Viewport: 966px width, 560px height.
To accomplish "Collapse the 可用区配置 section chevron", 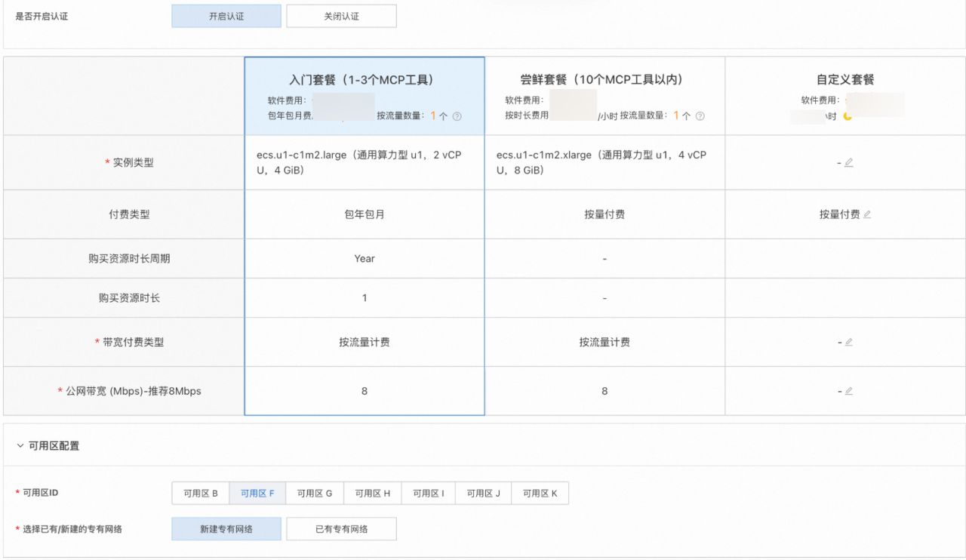I will pos(20,446).
